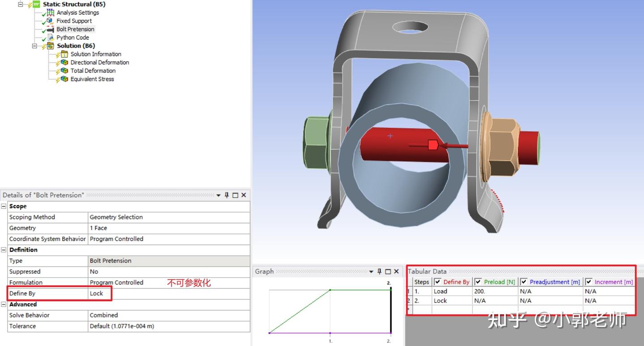Image resolution: width=644 pixels, height=346 pixels.
Task: Click the Preload cell '200.' in row 1
Action: (x=495, y=291)
